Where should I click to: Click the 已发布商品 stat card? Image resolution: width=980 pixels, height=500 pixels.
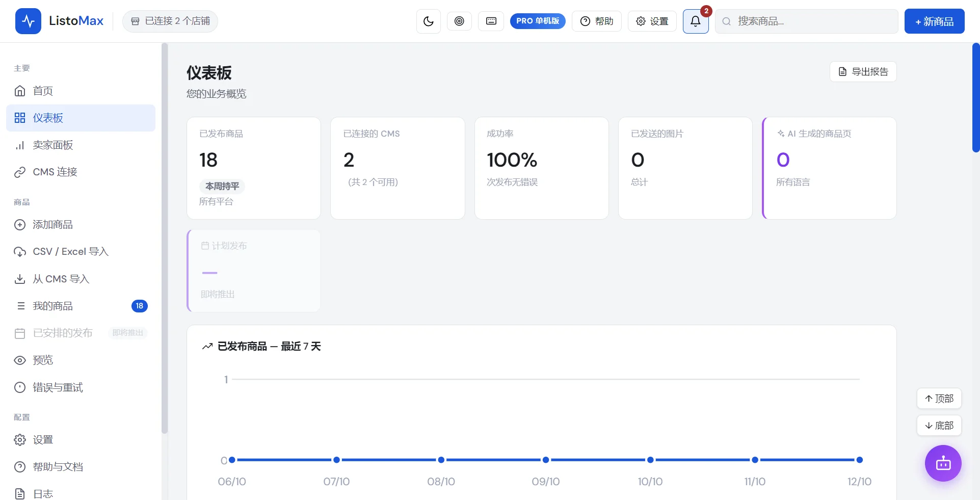[254, 168]
